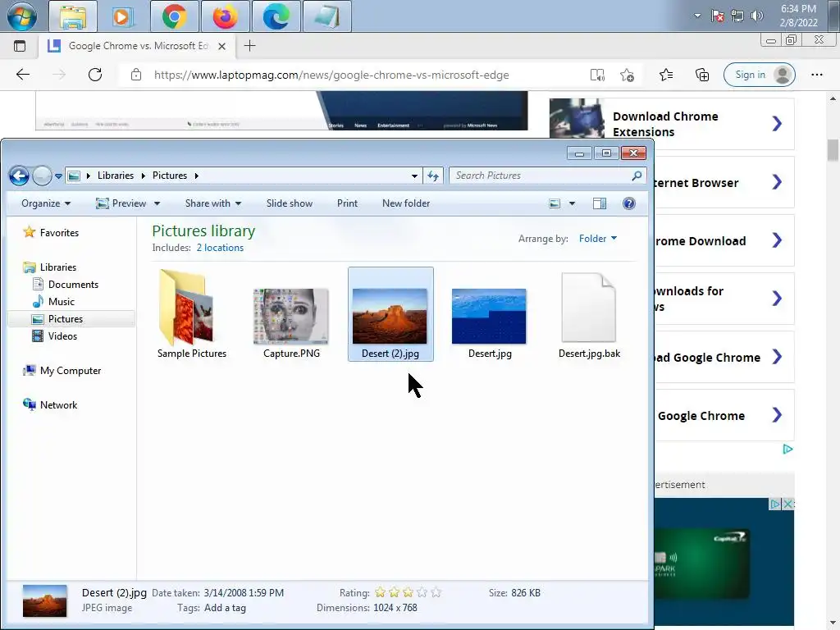This screenshot has height=630, width=840.
Task: Change your view icon button
Action: 555,203
